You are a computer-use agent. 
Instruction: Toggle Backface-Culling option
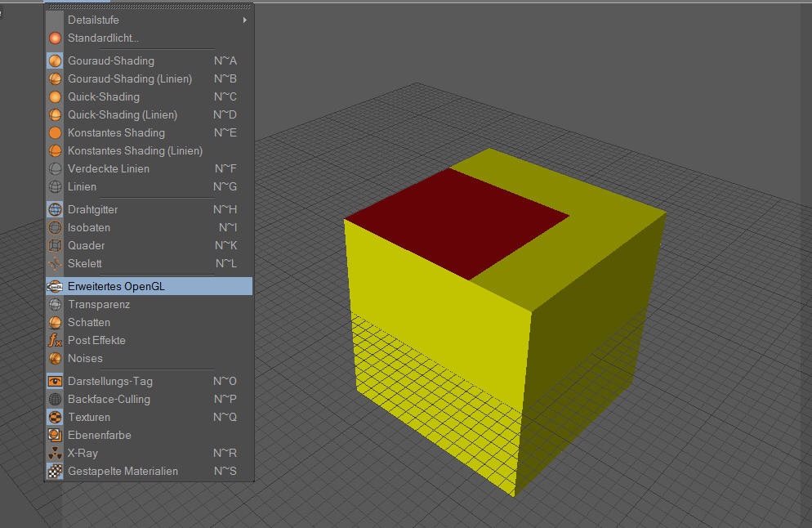click(149, 399)
